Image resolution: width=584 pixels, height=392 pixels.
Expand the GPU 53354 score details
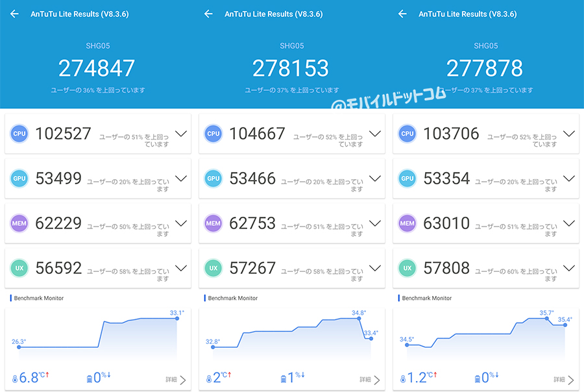pos(568,178)
